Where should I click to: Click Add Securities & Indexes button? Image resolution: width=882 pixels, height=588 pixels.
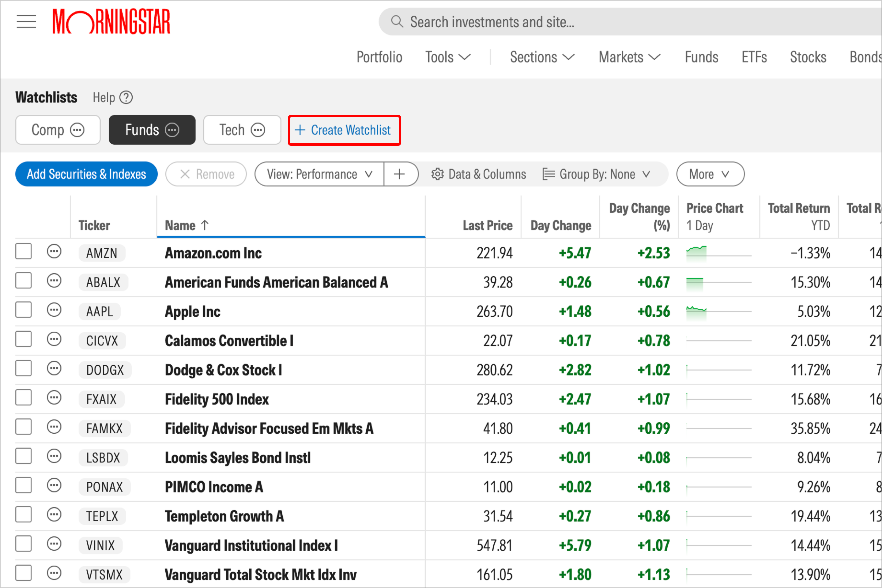click(87, 174)
